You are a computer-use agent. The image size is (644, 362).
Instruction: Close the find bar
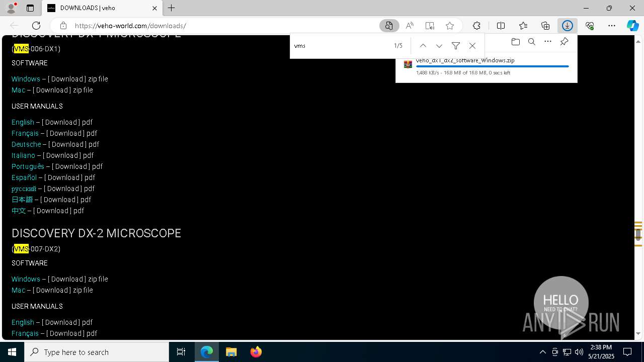[x=472, y=46]
